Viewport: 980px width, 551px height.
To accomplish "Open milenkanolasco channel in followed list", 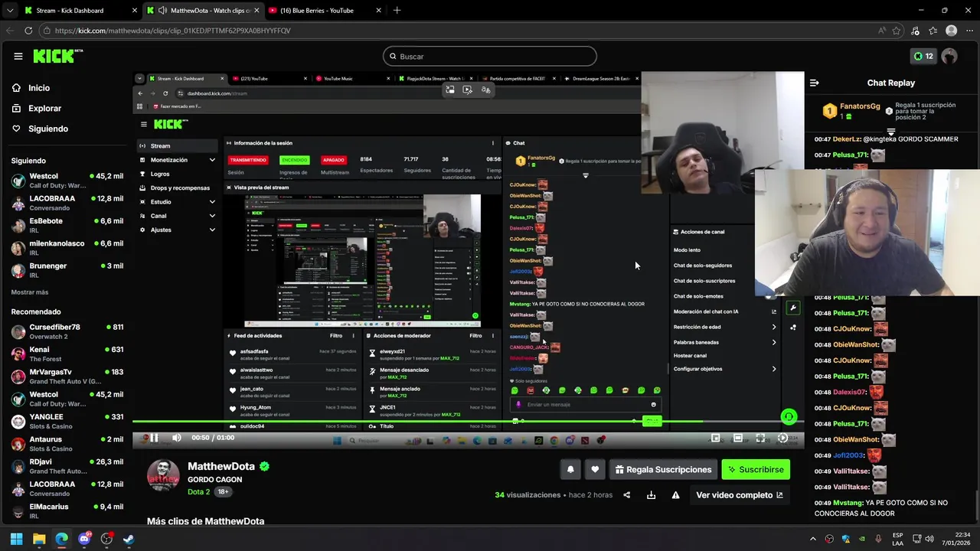I will (67, 248).
